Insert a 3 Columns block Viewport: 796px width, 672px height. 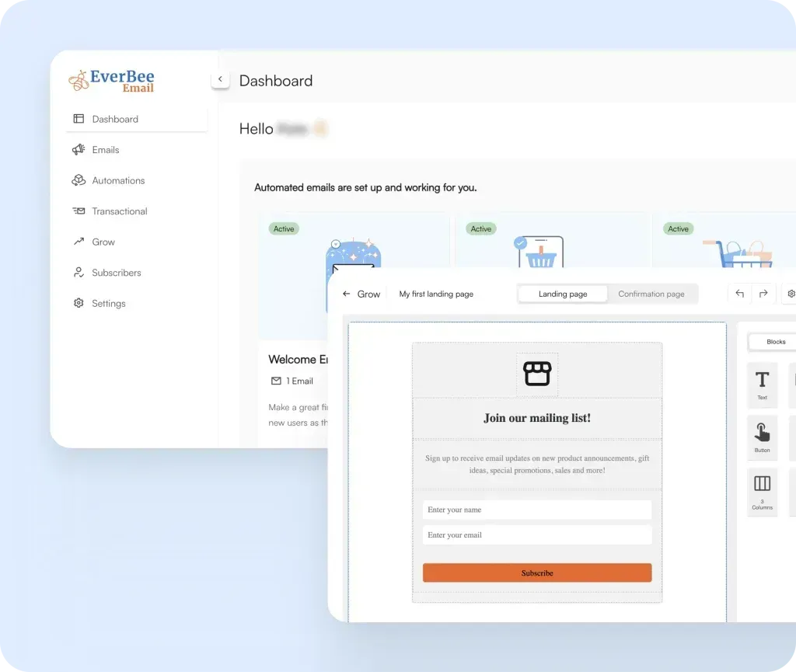click(762, 491)
